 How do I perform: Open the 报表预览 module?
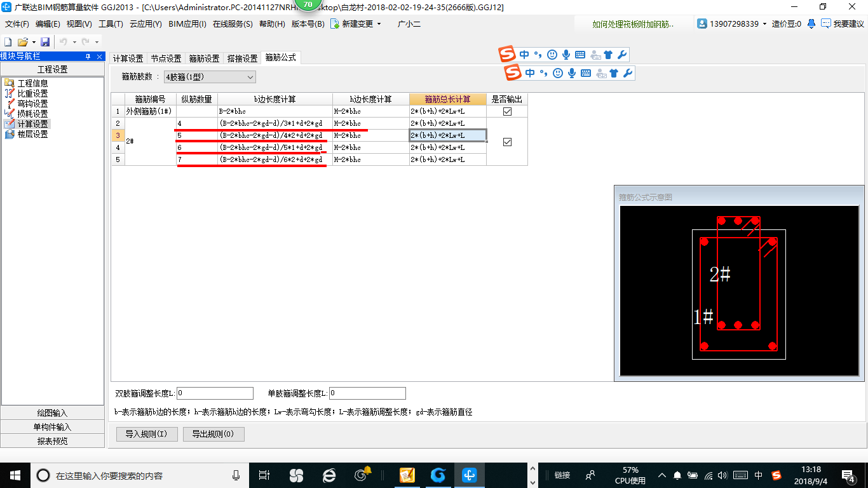(52, 441)
